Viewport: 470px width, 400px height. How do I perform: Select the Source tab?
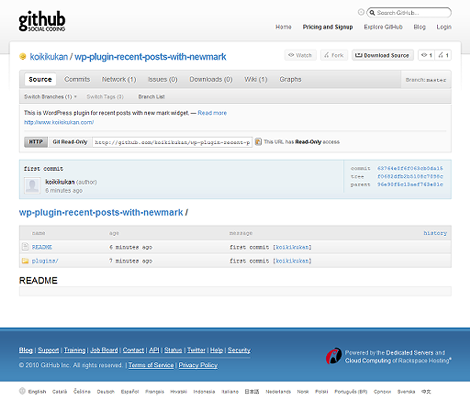[x=40, y=79]
